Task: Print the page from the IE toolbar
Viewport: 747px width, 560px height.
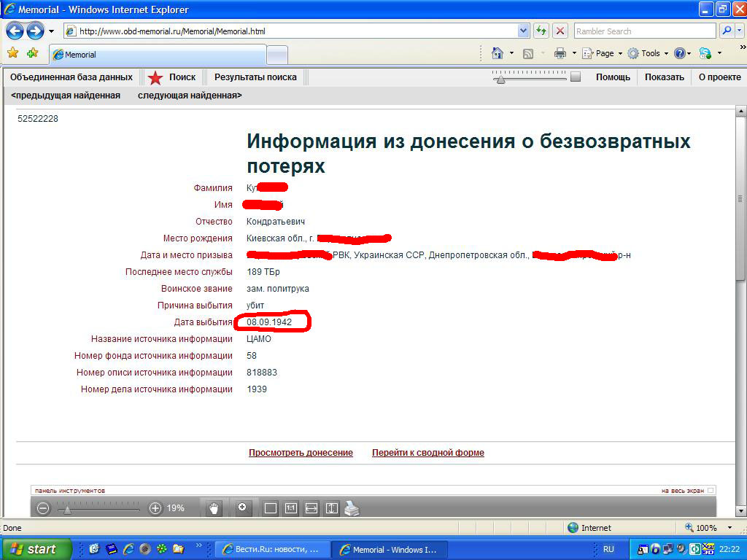Action: (x=560, y=53)
